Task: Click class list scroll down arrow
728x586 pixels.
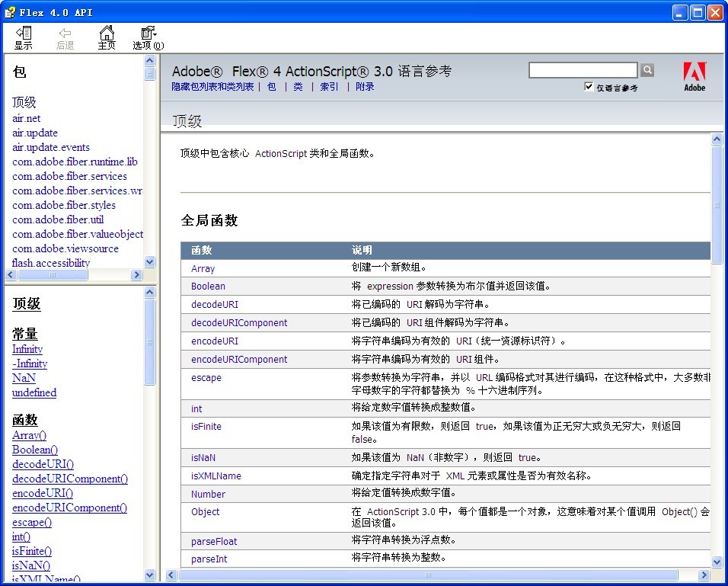Action: point(149,575)
